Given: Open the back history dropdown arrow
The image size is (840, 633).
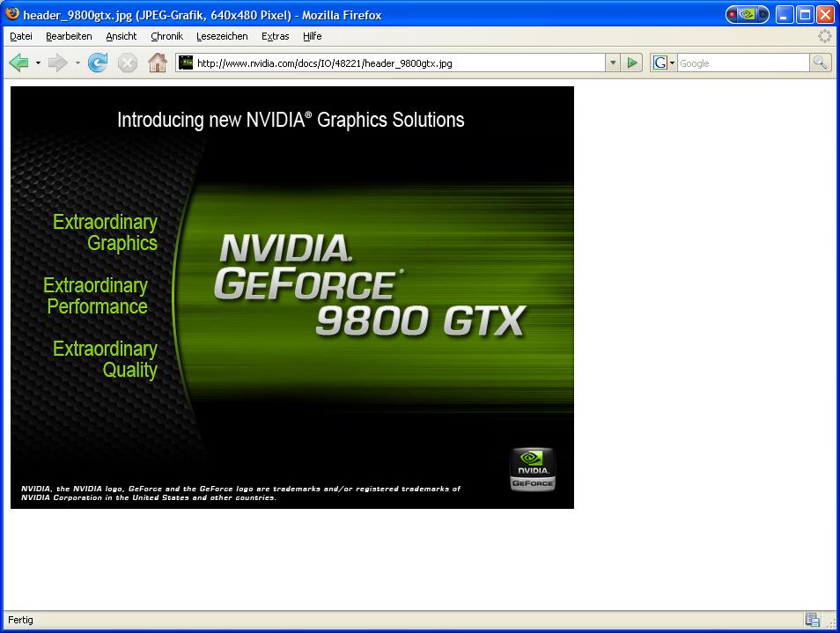Looking at the screenshot, I should pos(38,63).
